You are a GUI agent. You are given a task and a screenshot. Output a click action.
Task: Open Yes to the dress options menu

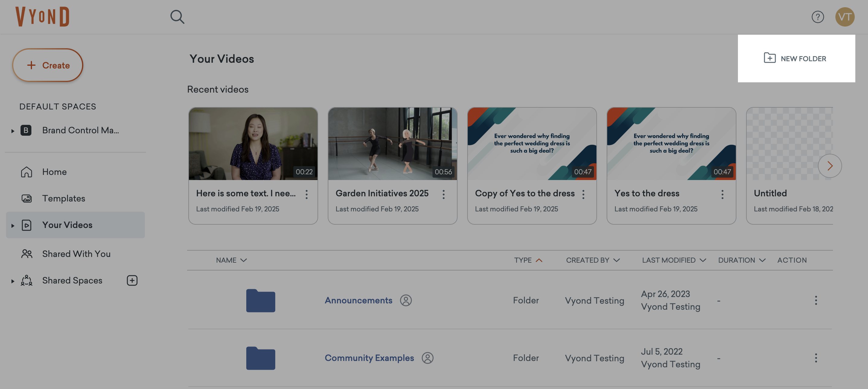tap(722, 194)
